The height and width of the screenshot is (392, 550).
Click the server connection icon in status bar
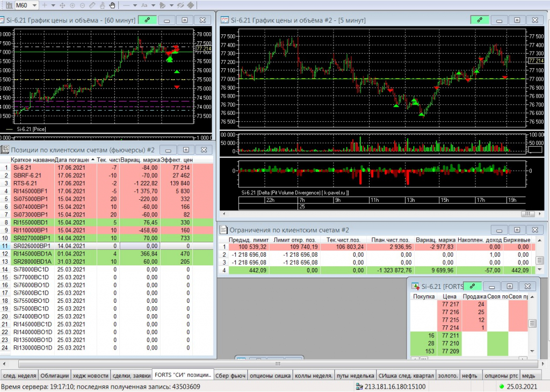pyautogui.click(x=359, y=387)
